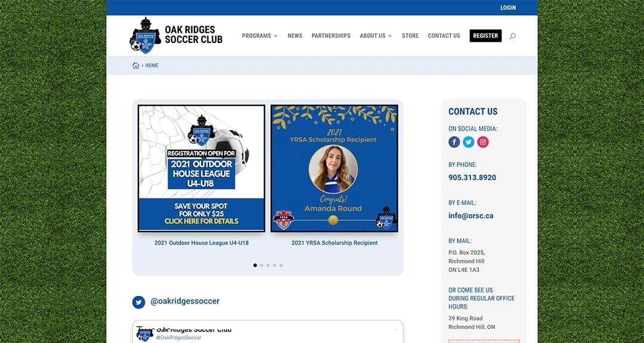Click the 2021 Outdoor House League U4-U18 caption
The image size is (644, 343).
pos(202,243)
